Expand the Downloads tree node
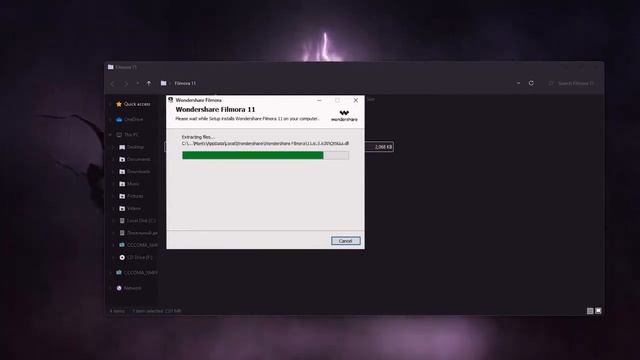Viewport: 640px width, 360px height. [114, 171]
